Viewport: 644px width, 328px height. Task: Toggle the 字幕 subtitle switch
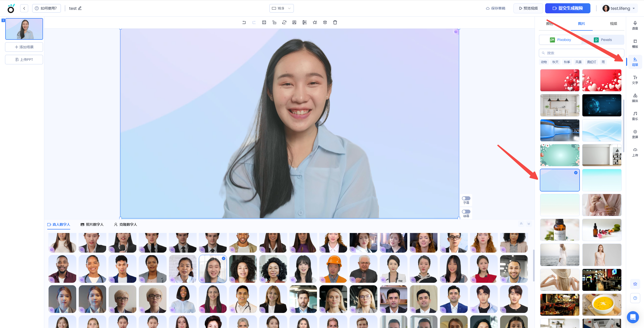tap(466, 198)
